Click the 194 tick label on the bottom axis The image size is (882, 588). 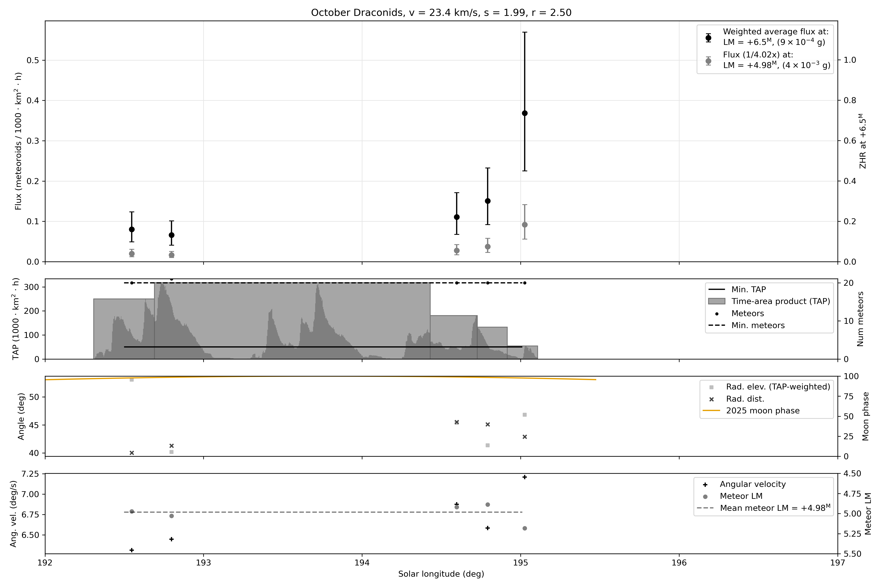coord(362,563)
